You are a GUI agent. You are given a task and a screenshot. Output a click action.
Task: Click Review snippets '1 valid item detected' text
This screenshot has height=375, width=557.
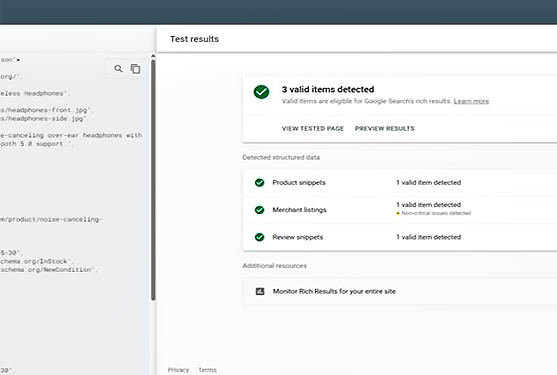(x=429, y=237)
